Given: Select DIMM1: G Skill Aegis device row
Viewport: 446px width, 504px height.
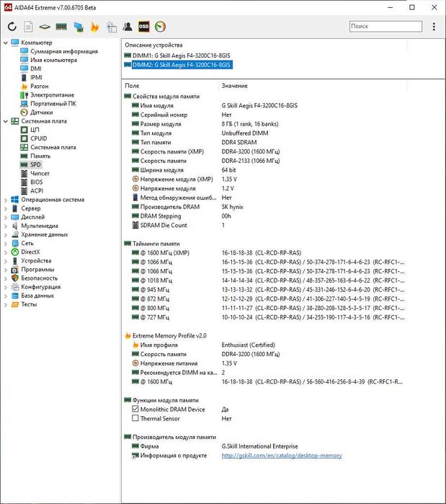Looking at the screenshot, I should click(x=181, y=56).
